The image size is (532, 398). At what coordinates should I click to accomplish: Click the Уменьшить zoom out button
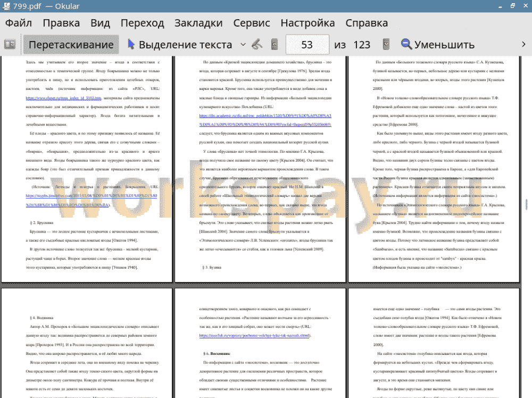pos(438,45)
